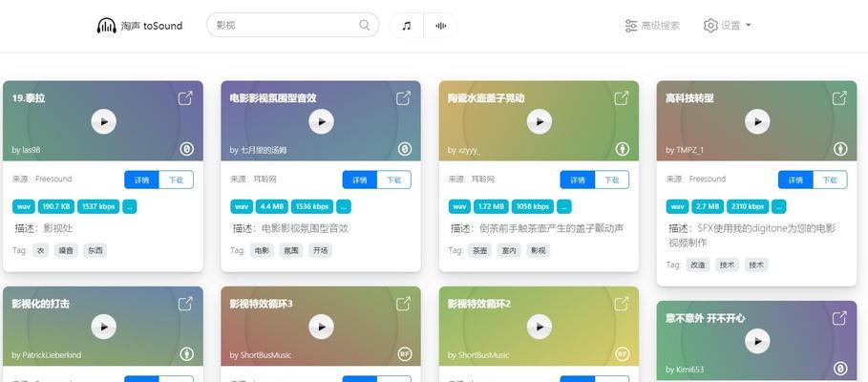Viewport: 868px width, 382px height.
Task: Play the 影视特效循环3 sound
Action: [321, 327]
